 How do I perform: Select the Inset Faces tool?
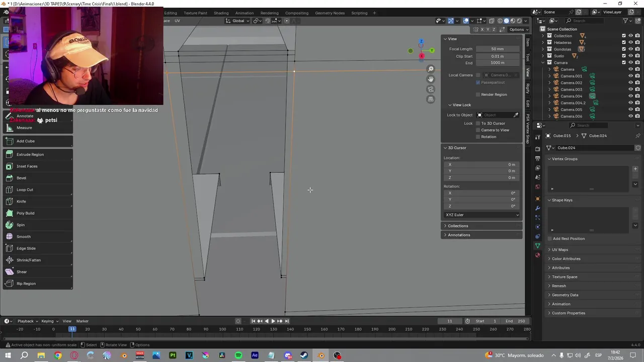point(38,166)
